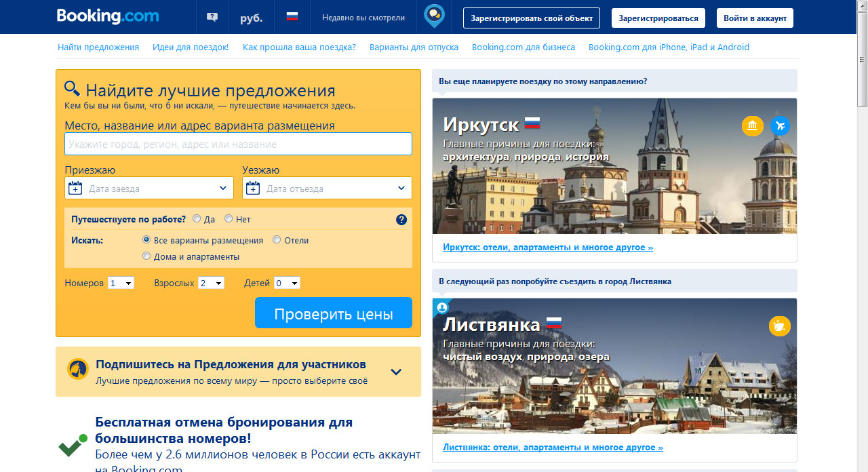868x472 pixels.
Task: Click the check-in calendar icon
Action: point(75,189)
